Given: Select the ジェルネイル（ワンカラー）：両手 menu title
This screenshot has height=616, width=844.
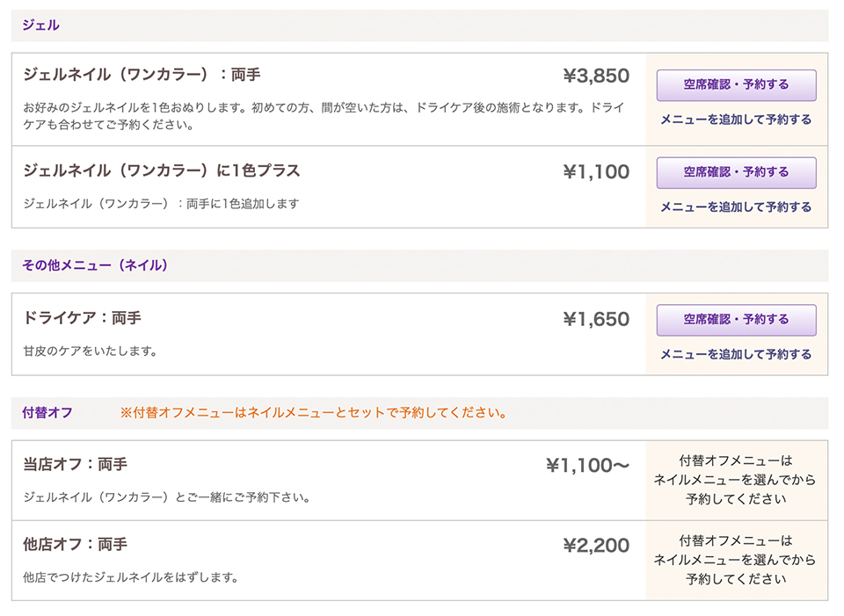Looking at the screenshot, I should (142, 74).
